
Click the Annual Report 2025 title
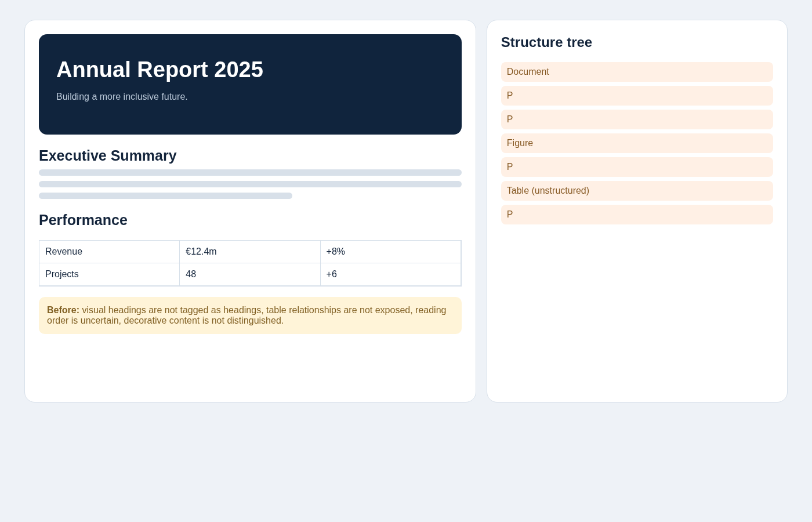[159, 70]
